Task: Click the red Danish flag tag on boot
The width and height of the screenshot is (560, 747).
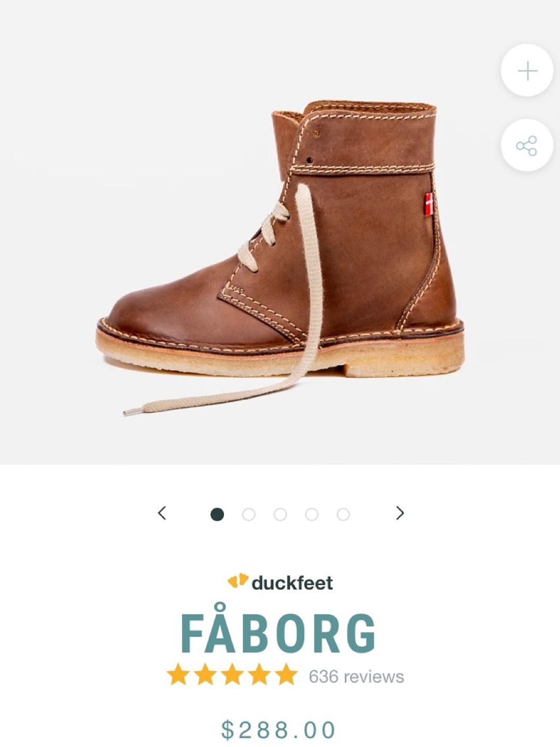Action: [x=429, y=204]
